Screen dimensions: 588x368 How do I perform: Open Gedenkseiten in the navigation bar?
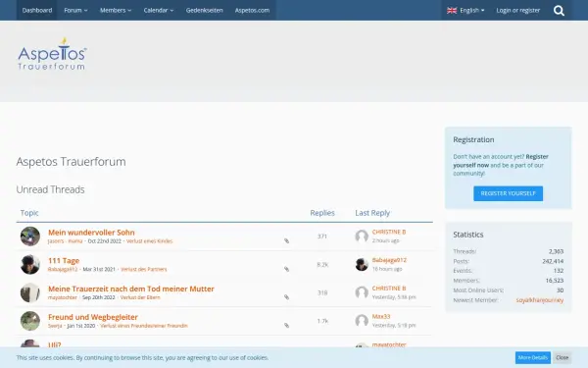click(205, 11)
